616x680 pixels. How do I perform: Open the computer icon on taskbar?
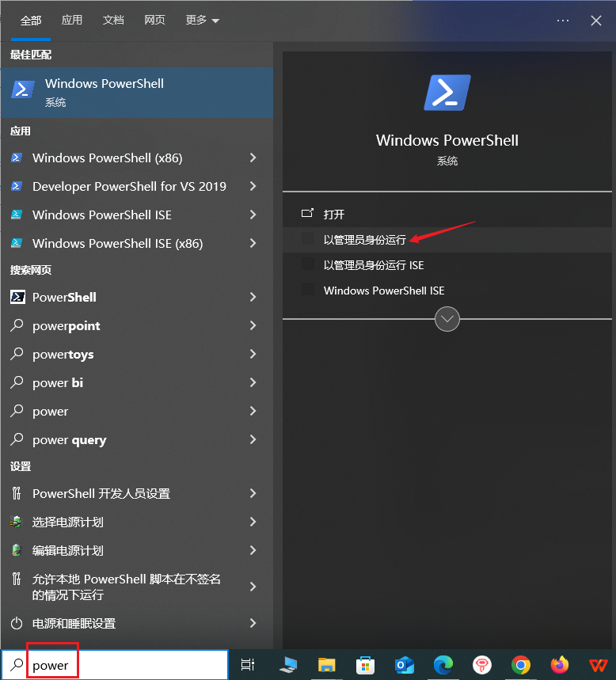[288, 664]
